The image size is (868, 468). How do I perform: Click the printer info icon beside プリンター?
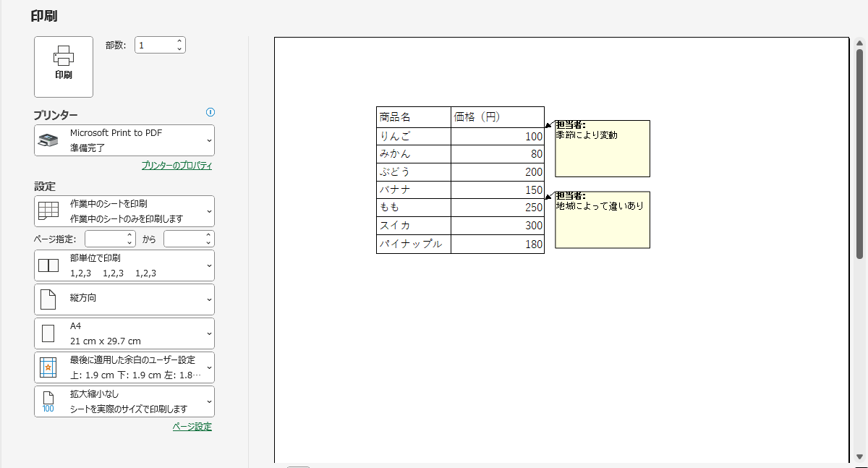210,112
